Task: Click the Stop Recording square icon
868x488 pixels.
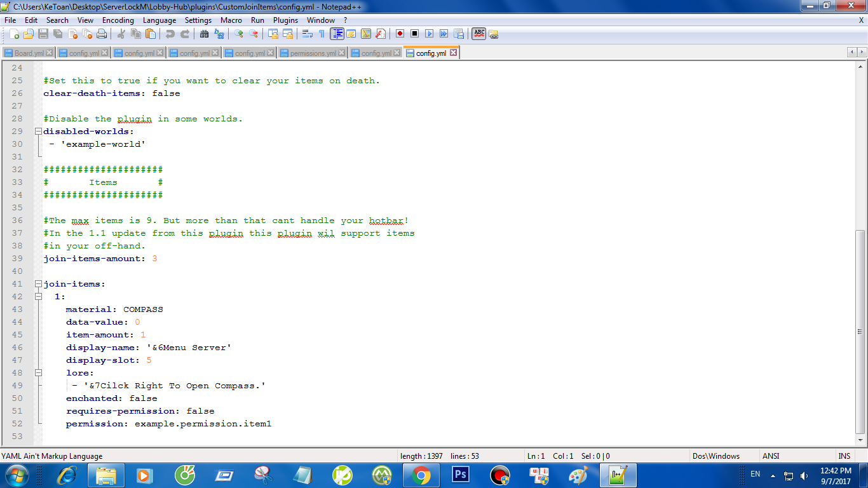Action: pos(415,34)
